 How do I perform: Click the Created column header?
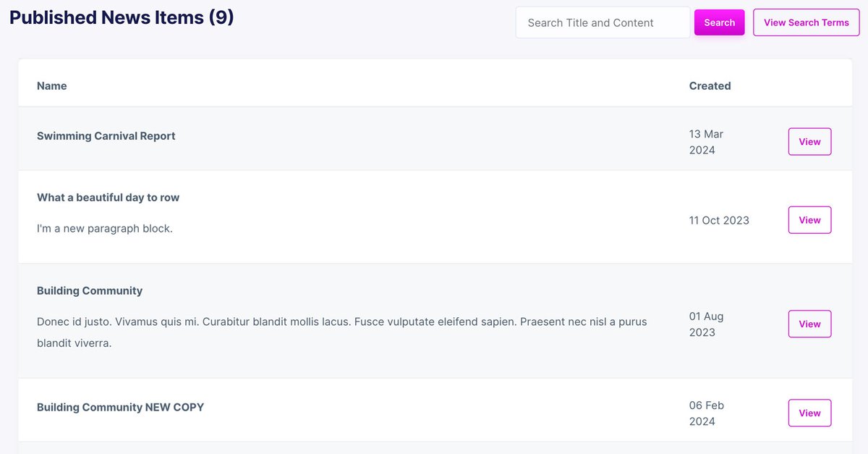tap(710, 85)
